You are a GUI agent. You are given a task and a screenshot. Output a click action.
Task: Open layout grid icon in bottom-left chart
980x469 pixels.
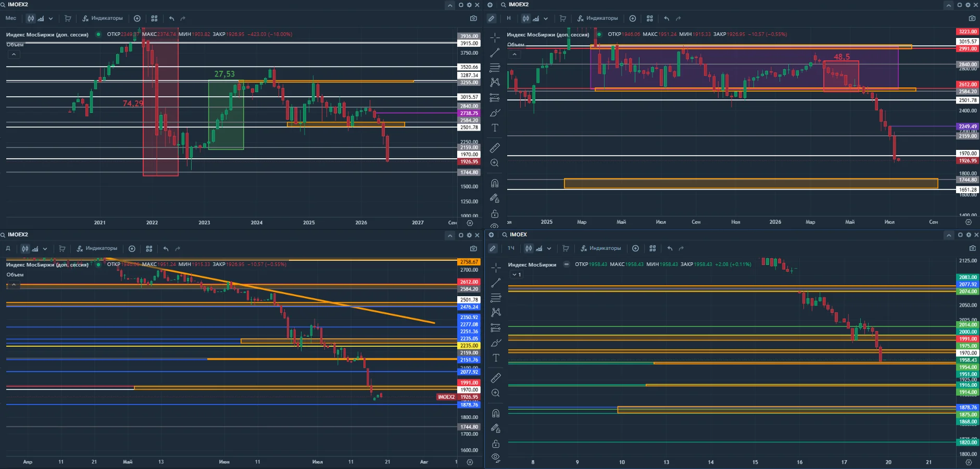point(149,248)
